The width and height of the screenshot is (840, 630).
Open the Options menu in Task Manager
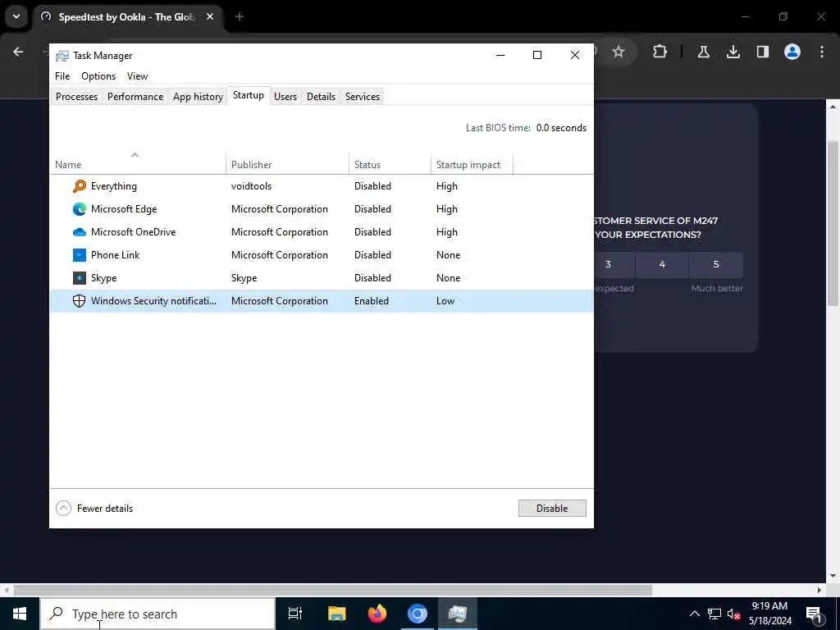tap(98, 76)
